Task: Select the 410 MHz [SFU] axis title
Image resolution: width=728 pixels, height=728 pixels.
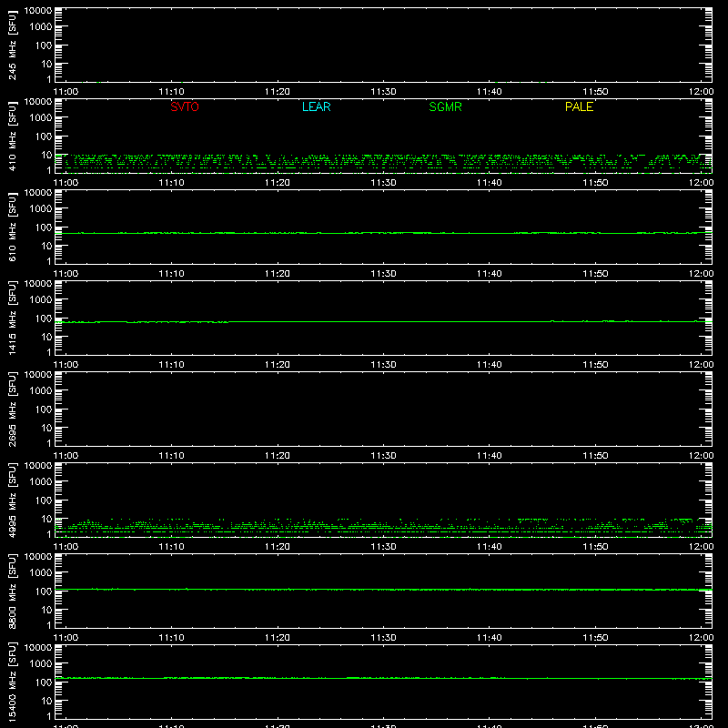Action: (x=12, y=136)
